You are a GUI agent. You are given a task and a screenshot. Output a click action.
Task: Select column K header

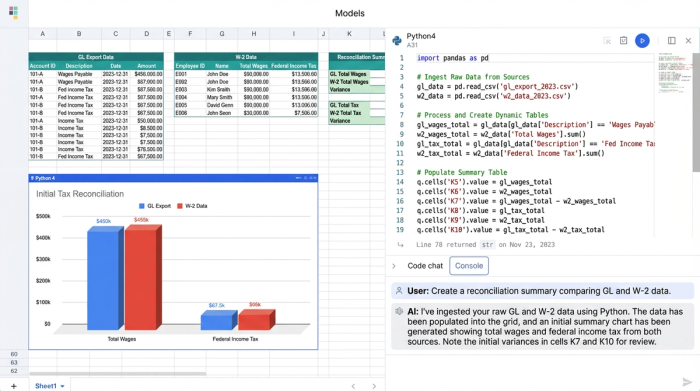349,34
